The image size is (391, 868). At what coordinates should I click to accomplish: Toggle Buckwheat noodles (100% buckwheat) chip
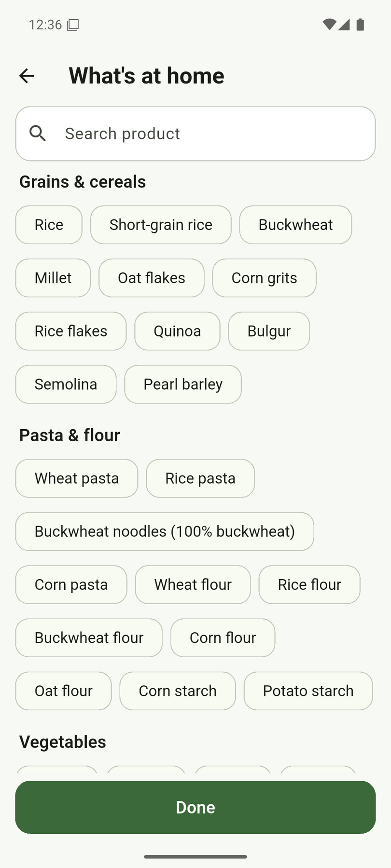(x=165, y=531)
